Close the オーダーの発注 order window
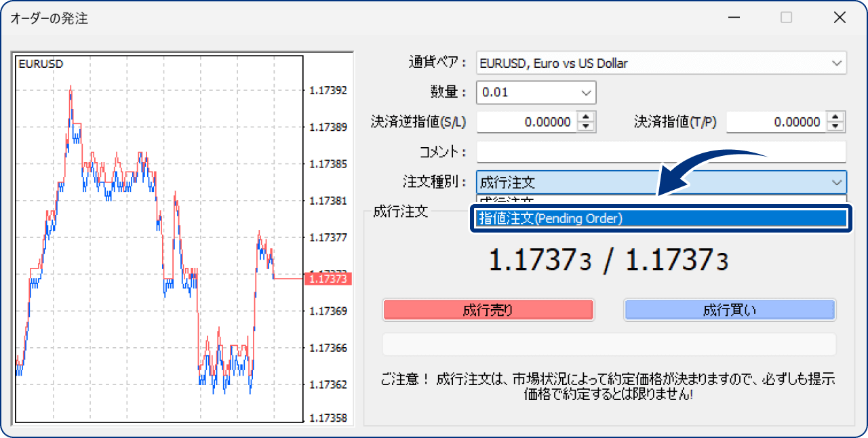 (840, 18)
